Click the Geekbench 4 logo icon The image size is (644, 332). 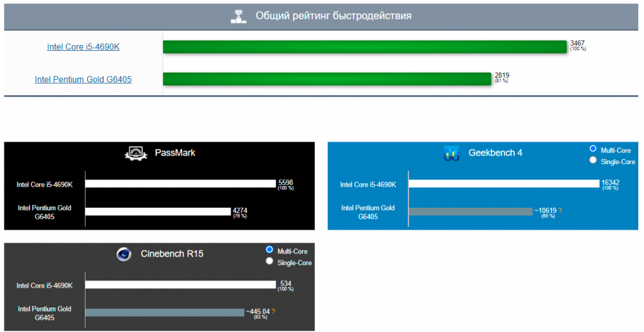pos(451,153)
